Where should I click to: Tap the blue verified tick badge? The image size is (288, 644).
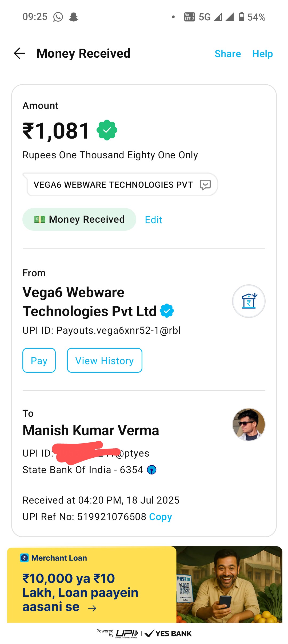167,311
